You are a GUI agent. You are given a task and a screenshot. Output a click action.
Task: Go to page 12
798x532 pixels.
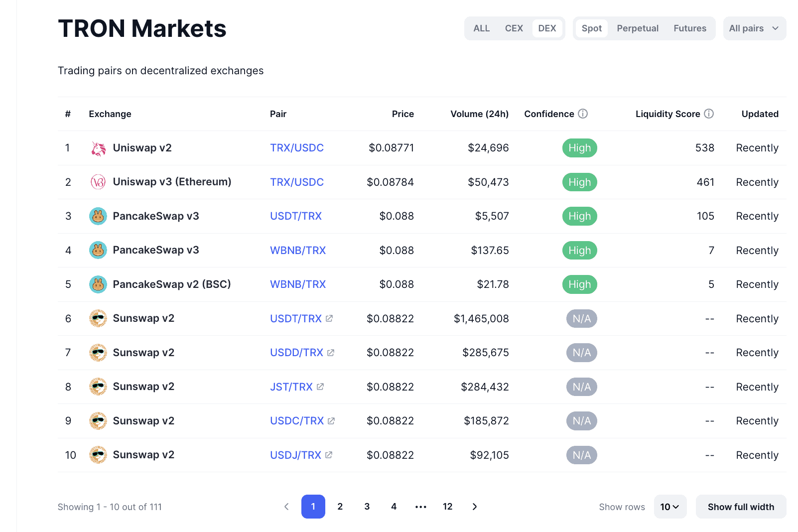[448, 507]
